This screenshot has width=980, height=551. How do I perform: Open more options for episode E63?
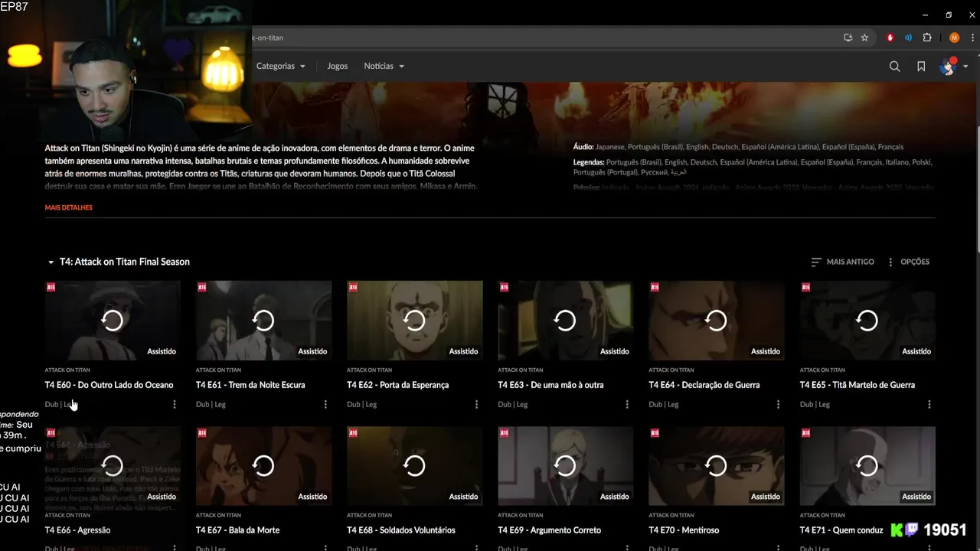(627, 404)
